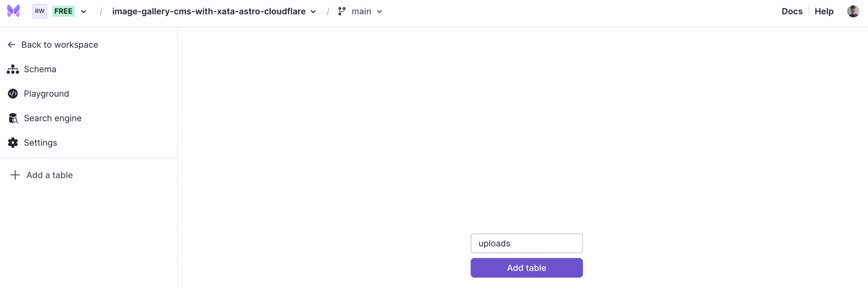Focus the table name input field
The width and height of the screenshot is (868, 288).
pos(526,243)
